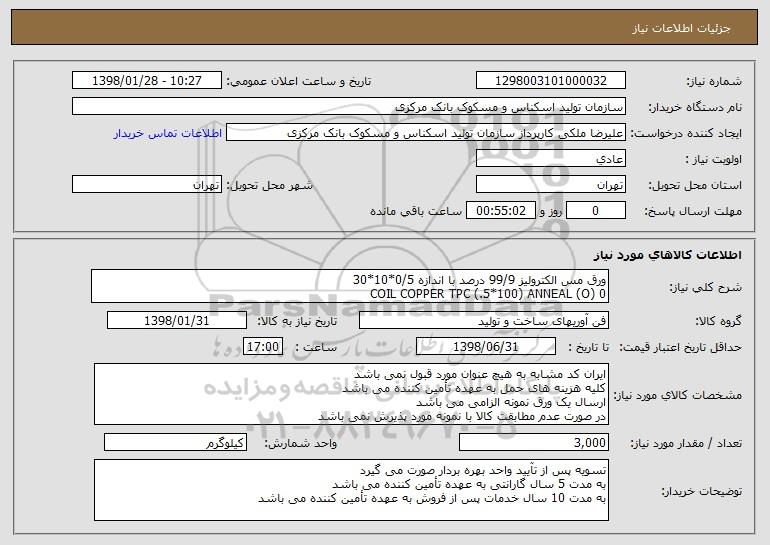The image size is (770, 545).
Task: Click the label گروه کالا
Action: point(718,321)
